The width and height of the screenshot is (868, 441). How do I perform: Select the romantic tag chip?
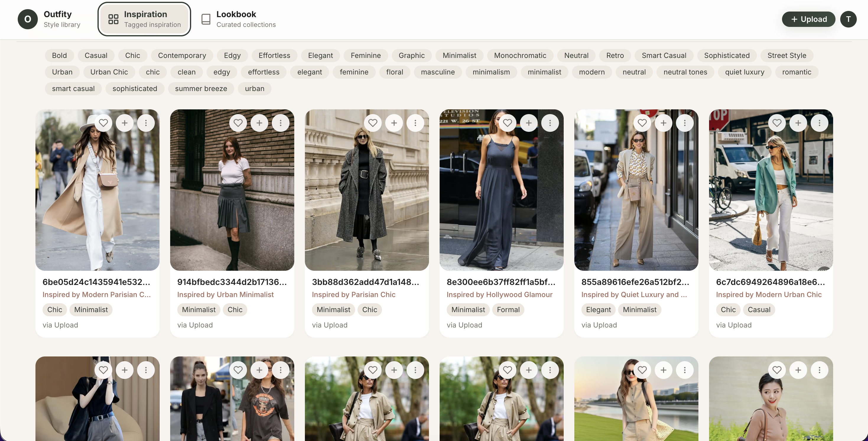(x=797, y=72)
